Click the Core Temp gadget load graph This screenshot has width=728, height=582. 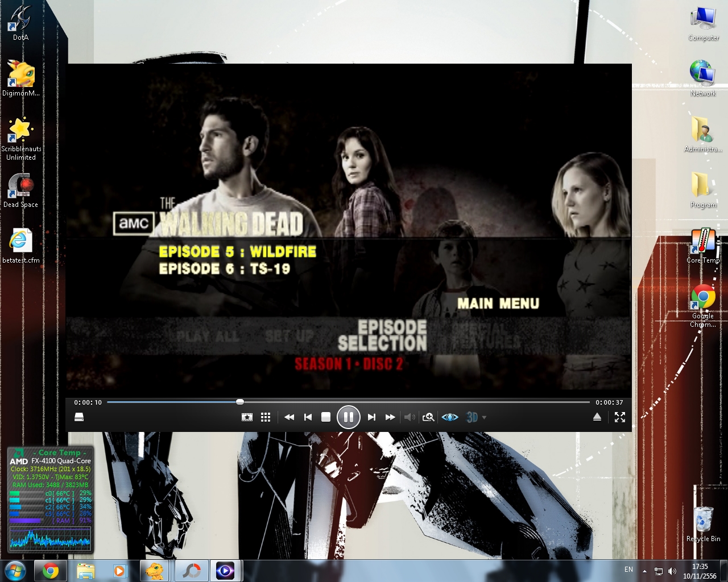50,538
